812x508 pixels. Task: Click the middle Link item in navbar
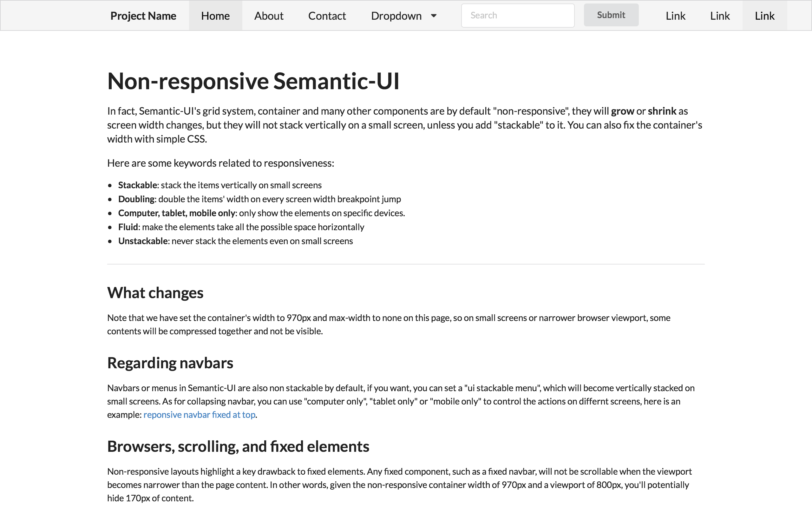coord(720,16)
